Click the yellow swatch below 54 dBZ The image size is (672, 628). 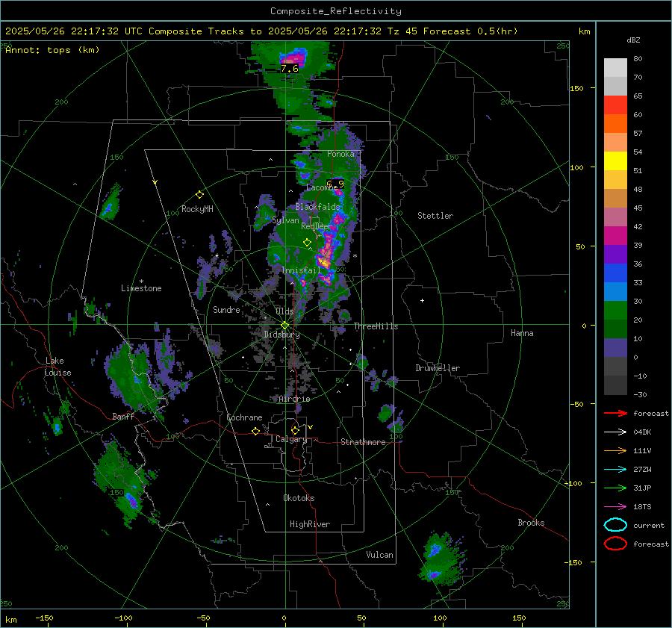[615, 161]
